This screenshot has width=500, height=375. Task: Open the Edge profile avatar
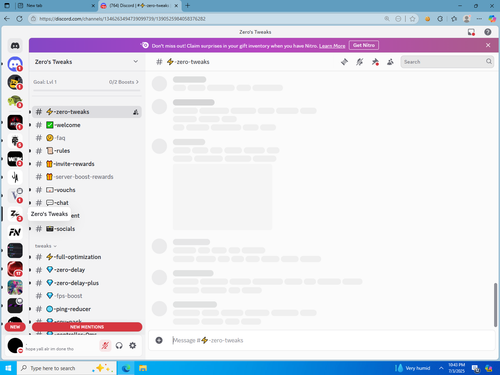pyautogui.click(x=467, y=19)
